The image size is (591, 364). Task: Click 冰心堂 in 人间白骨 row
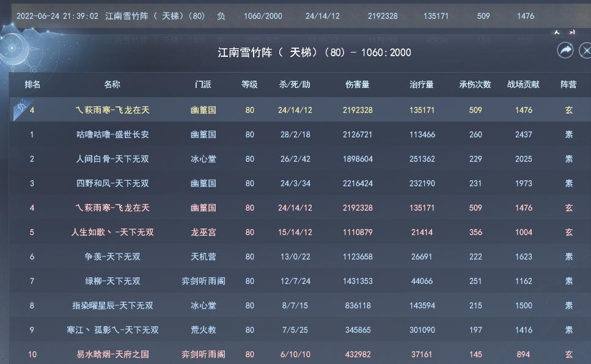pos(203,159)
